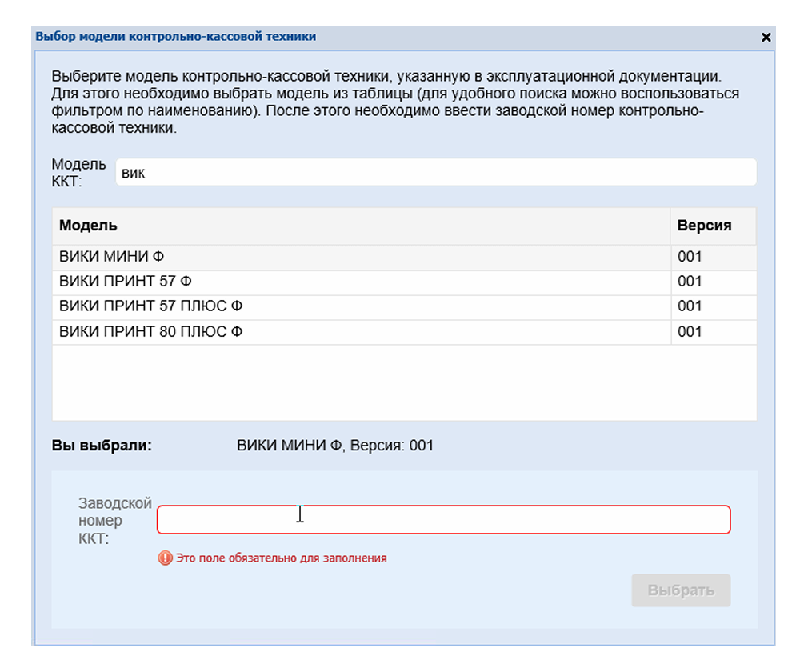
Task: Select the ВИКИ ПРИНТ 57 Ф row
Action: click(x=405, y=282)
